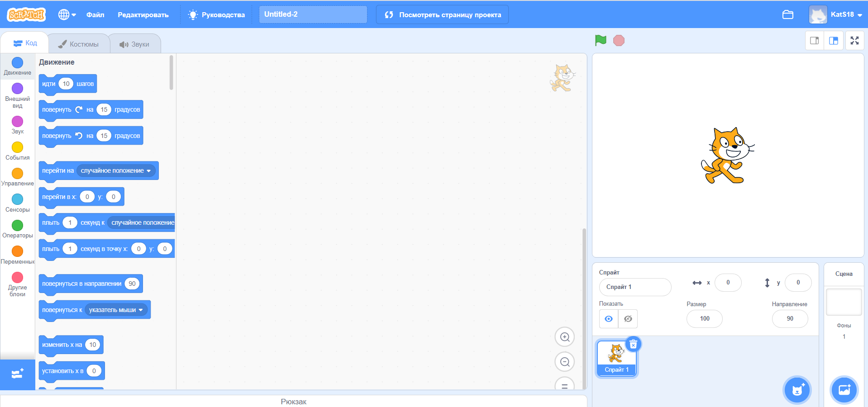Click x value in перейти в x y block
Image resolution: width=868 pixels, height=407 pixels.
[87, 197]
